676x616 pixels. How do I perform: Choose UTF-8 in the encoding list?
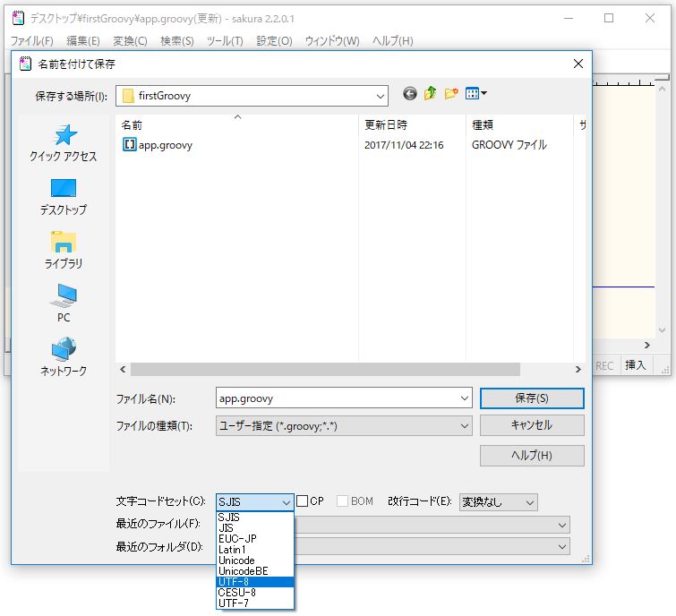[x=255, y=581]
